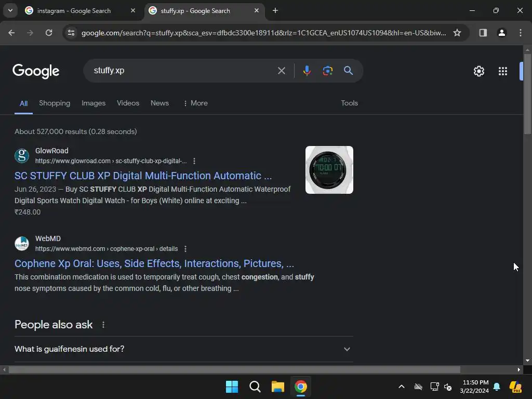Image resolution: width=532 pixels, height=399 pixels.
Task: Open Windows Start menu
Action: point(232,387)
